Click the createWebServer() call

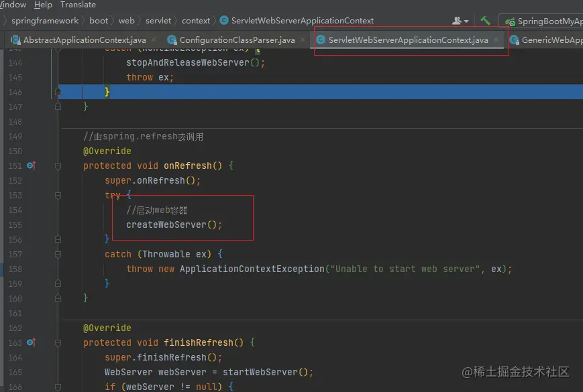(x=174, y=224)
